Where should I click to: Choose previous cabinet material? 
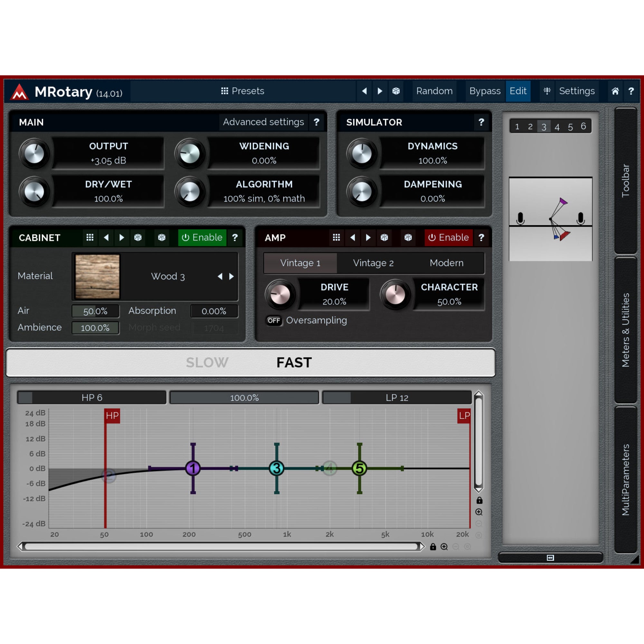220,276
